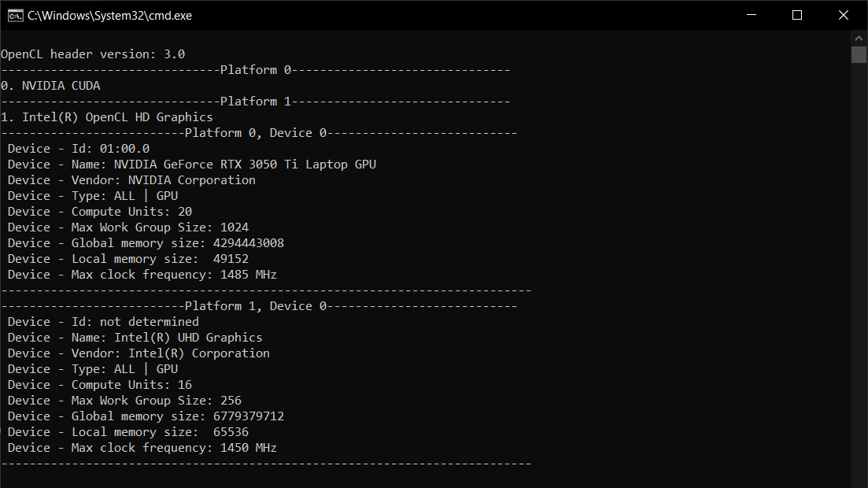Click the scrollbar up arrow
The image size is (868, 488).
(859, 39)
